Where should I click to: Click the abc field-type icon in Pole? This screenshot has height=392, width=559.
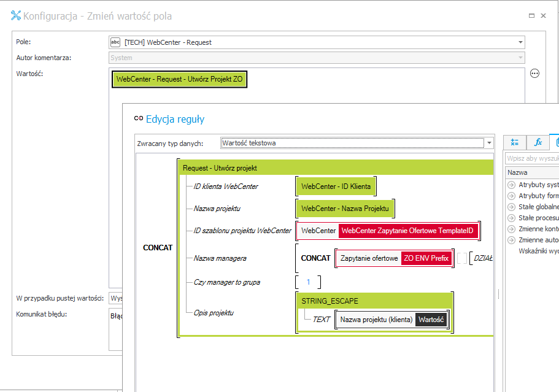pos(115,42)
